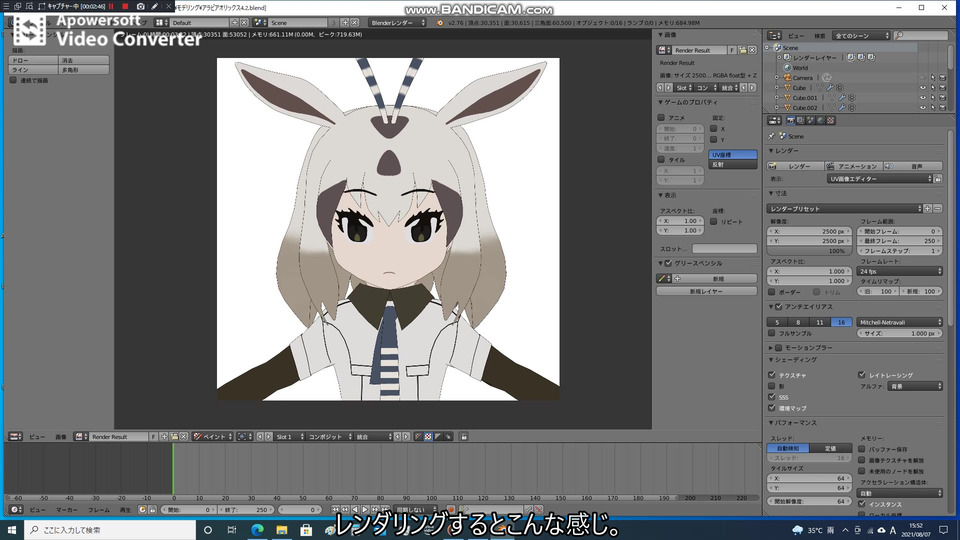Open Microsoft Store from the taskbar
Image resolution: width=960 pixels, height=540 pixels.
pos(306,530)
